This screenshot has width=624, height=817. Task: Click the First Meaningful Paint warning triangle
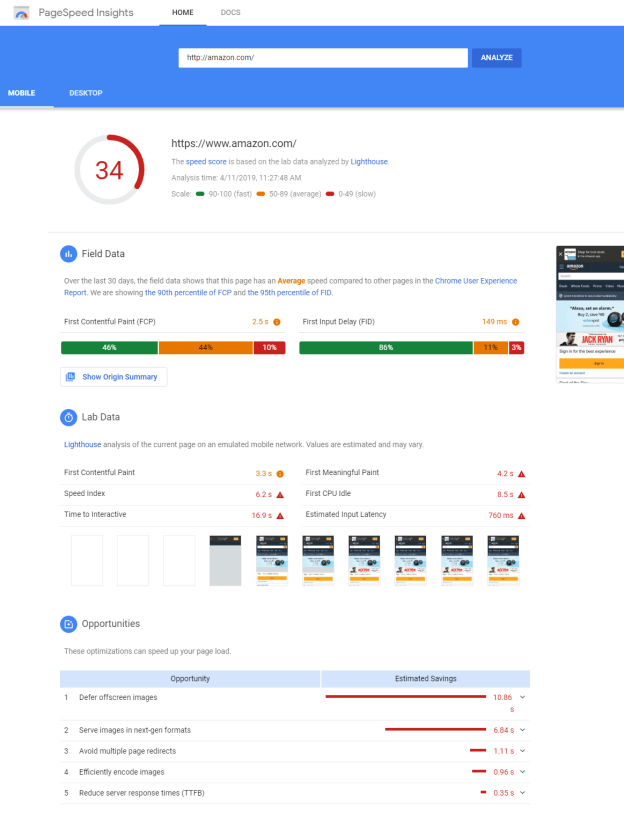[521, 474]
